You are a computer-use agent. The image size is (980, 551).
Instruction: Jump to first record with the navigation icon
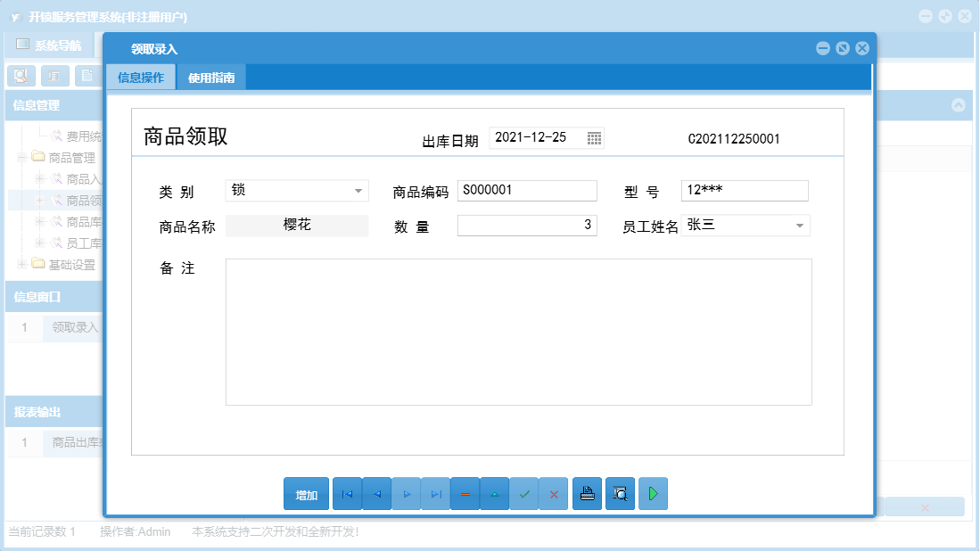click(x=347, y=493)
